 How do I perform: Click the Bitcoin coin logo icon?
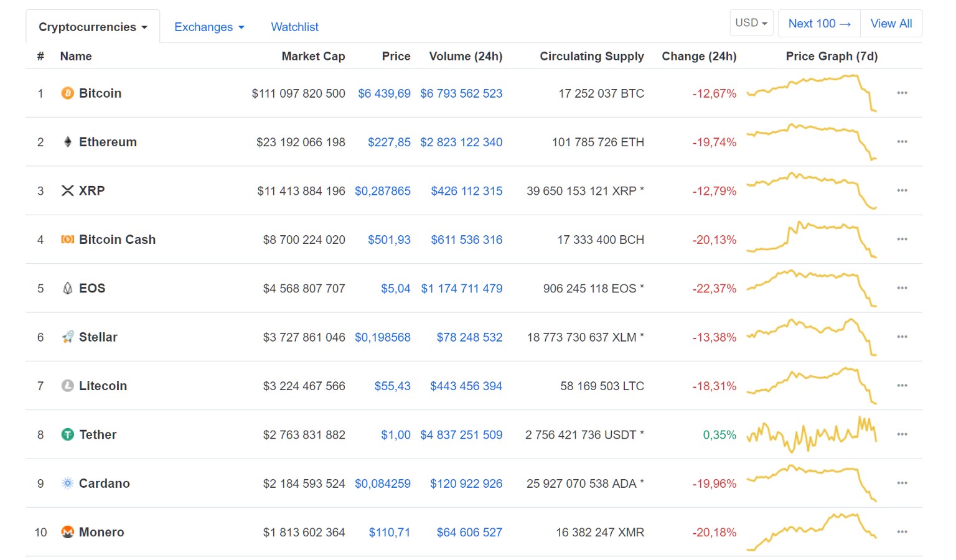coord(67,93)
